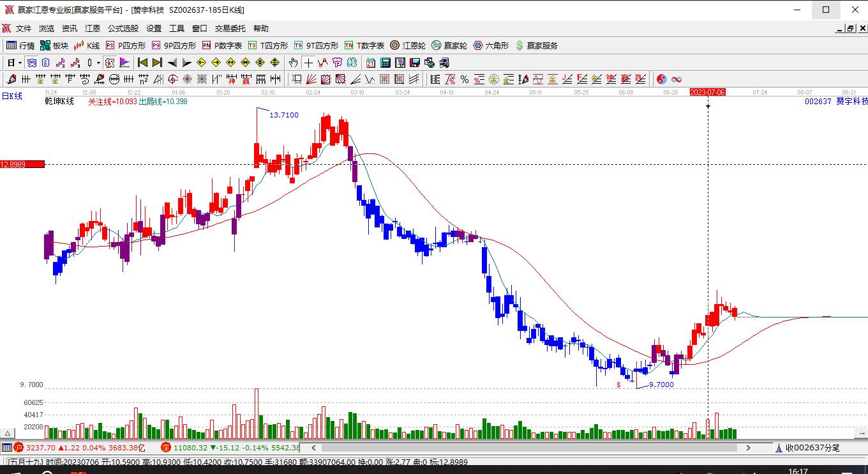Screen dimensions: 868x474
Task: Select the pencil drawing tool
Action: [x=11, y=79]
